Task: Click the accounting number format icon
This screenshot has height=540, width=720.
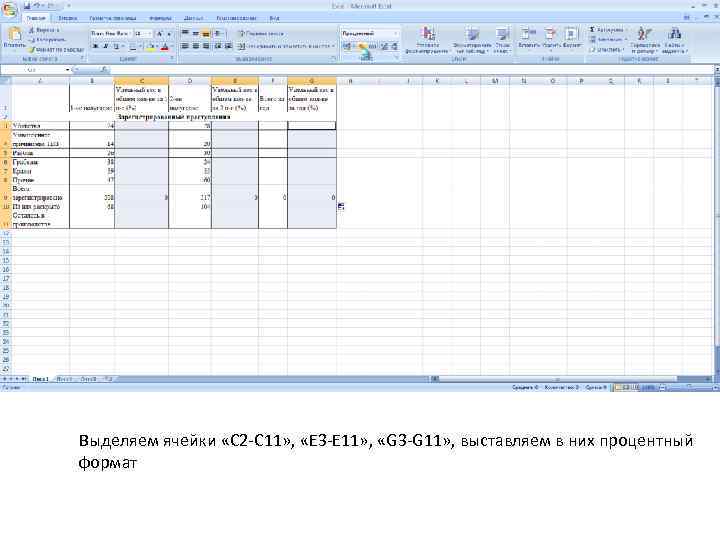Action: click(347, 46)
